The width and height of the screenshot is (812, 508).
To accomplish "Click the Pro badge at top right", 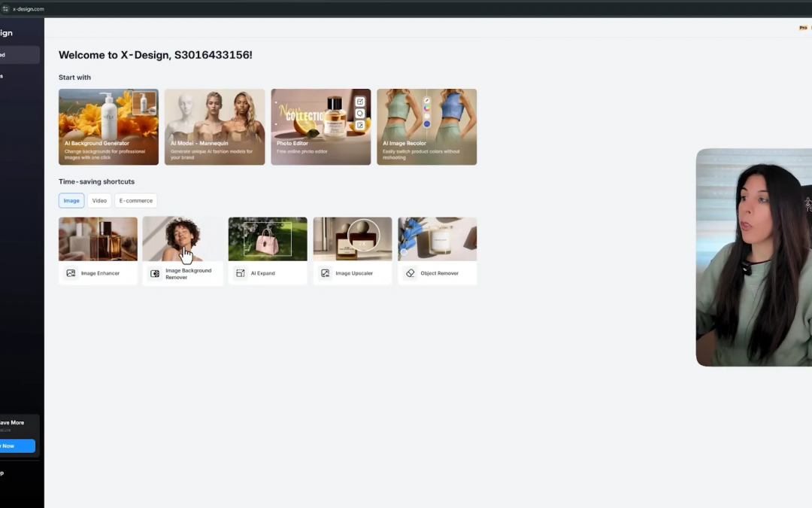I will pyautogui.click(x=803, y=28).
